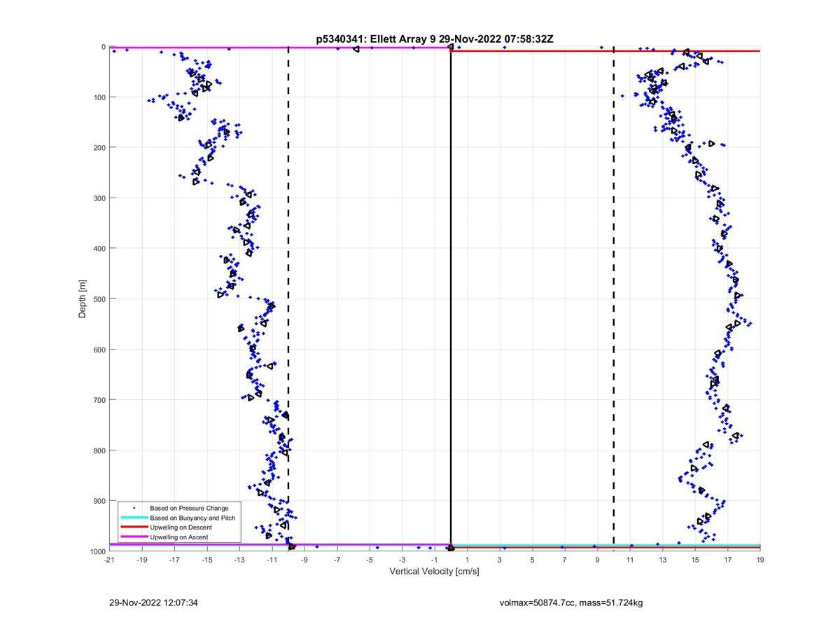The width and height of the screenshot is (840, 620).
Task: Click x-axis tick label '-9'
Action: pyautogui.click(x=304, y=560)
